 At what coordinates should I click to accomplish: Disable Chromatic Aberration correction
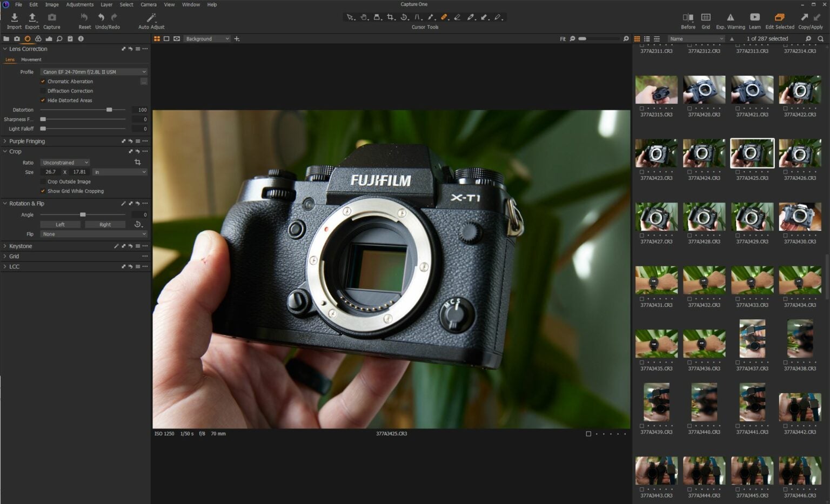43,81
